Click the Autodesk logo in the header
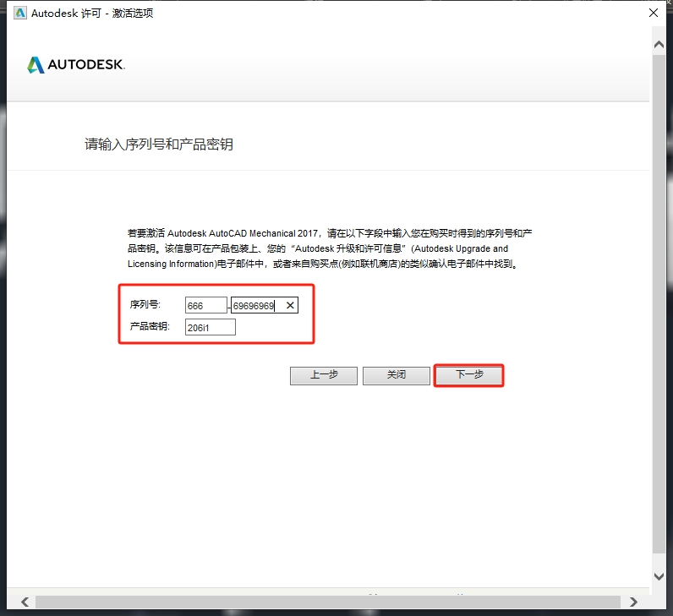The image size is (673, 616). pyautogui.click(x=75, y=65)
